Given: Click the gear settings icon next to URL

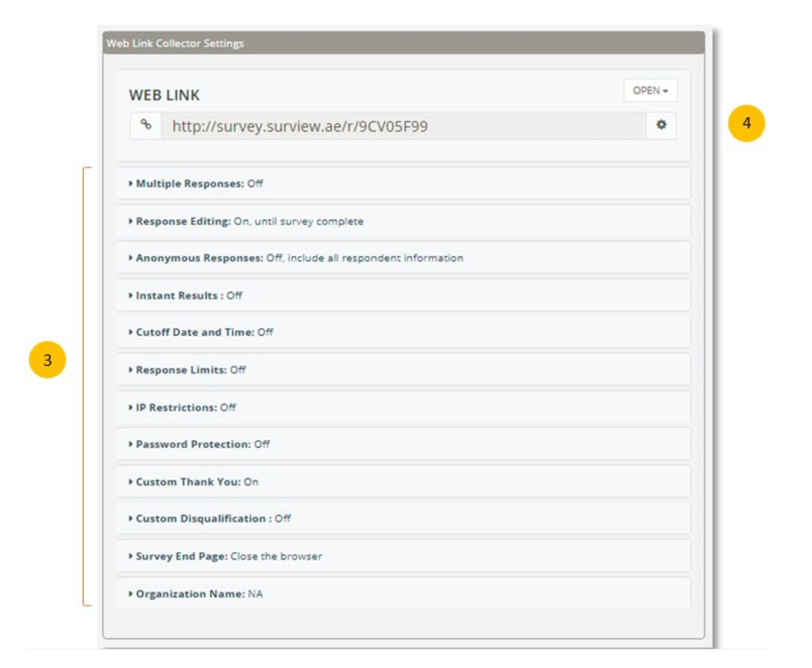Looking at the screenshot, I should (661, 125).
